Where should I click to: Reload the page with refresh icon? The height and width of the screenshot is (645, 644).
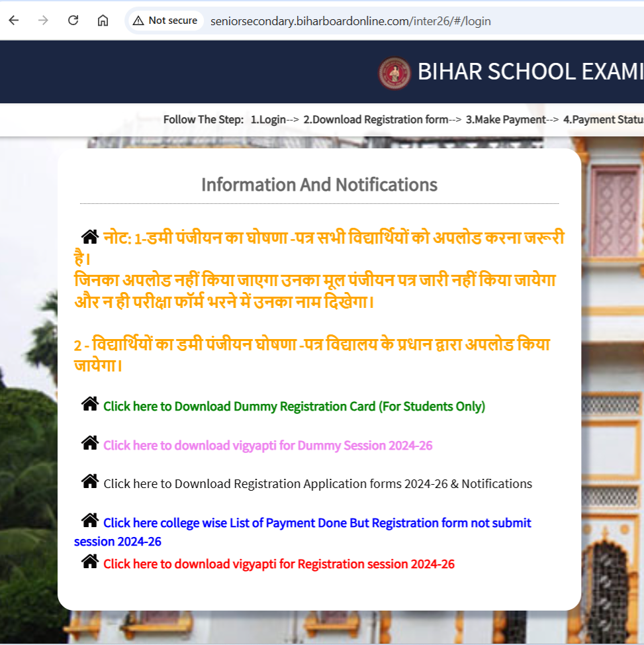[73, 21]
